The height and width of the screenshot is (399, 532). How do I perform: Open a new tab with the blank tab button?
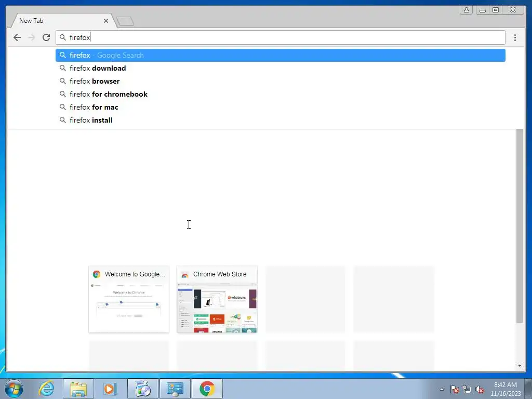(x=125, y=21)
